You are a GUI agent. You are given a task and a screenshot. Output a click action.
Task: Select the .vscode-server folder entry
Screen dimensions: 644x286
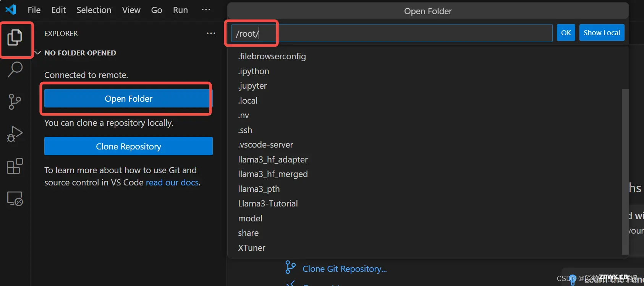tap(424, 145)
